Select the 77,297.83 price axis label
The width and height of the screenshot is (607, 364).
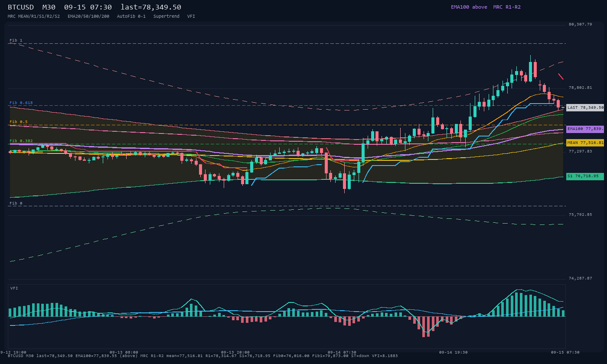(x=580, y=151)
